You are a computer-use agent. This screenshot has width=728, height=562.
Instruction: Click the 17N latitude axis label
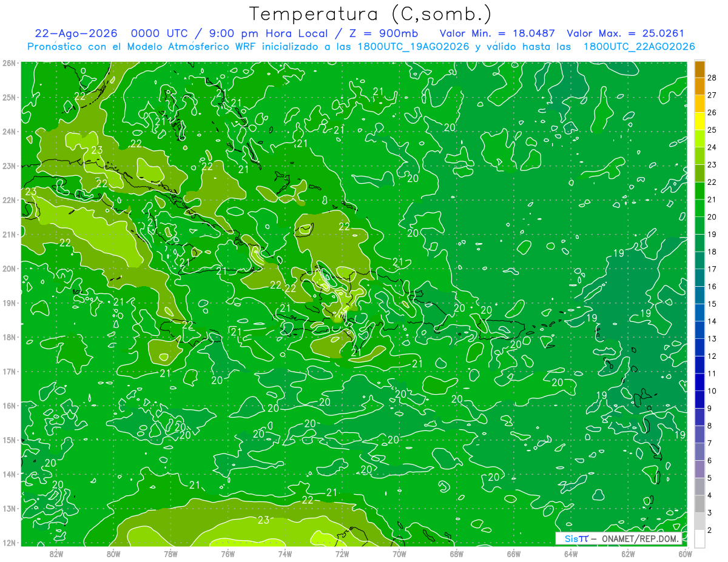[8, 372]
